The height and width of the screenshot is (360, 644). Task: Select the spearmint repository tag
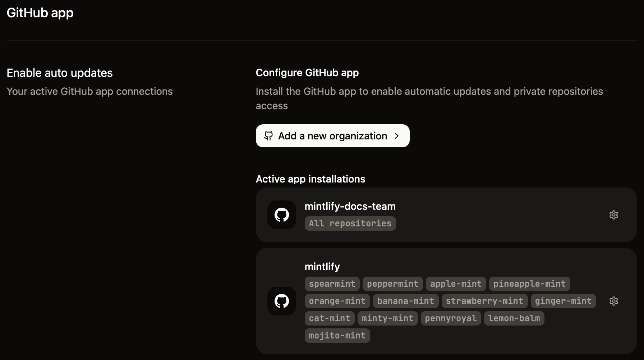click(331, 283)
